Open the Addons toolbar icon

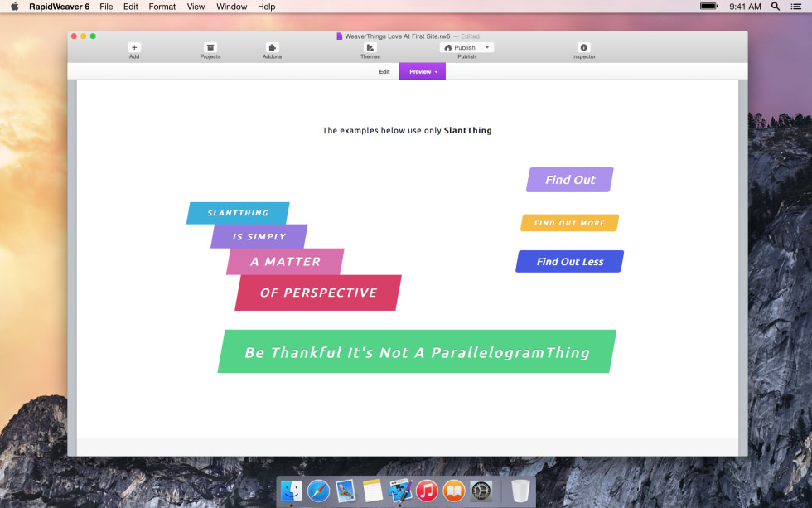pos(272,47)
